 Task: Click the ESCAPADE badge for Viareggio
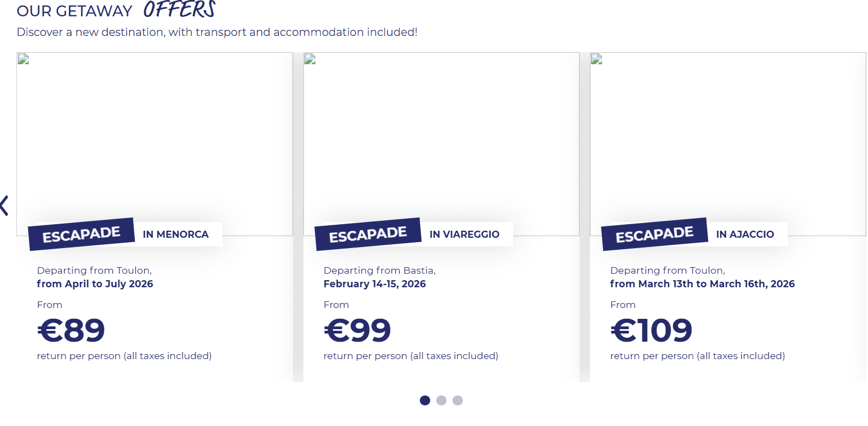coord(368,234)
